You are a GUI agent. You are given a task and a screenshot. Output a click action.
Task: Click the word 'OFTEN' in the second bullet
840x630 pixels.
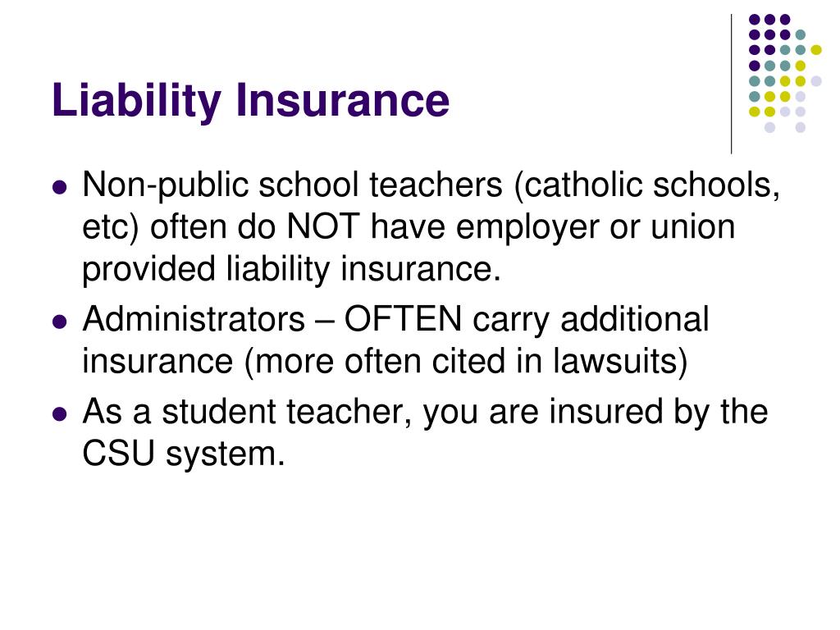pyautogui.click(x=403, y=319)
